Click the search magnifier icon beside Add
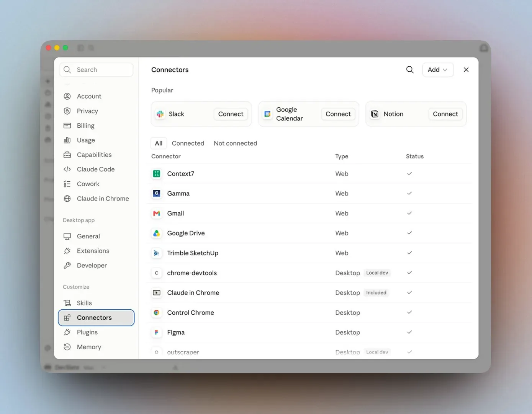Viewport: 532px width, 414px height. [410, 70]
